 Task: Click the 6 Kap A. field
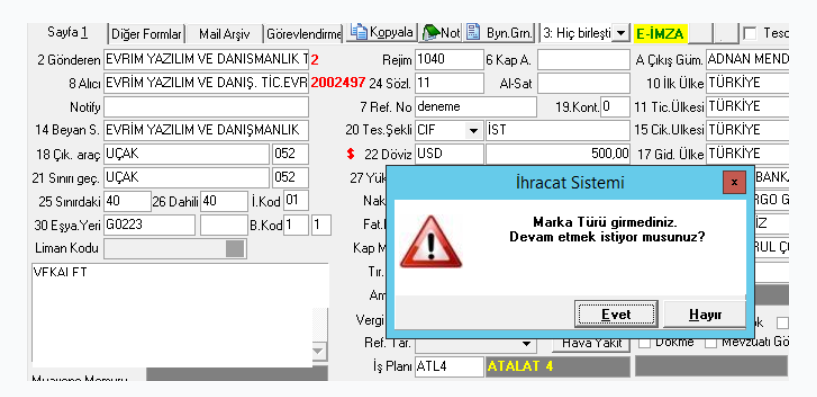(584, 59)
